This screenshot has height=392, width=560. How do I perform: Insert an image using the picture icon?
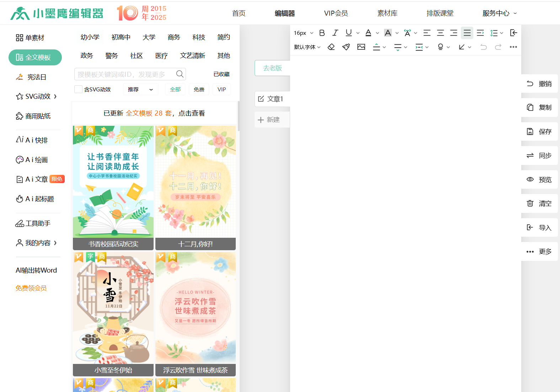361,47
